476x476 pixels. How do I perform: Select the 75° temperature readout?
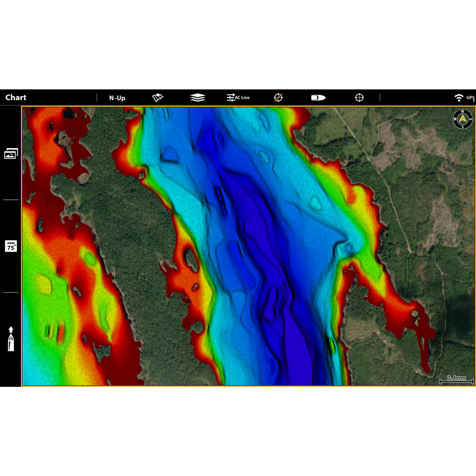(11, 246)
